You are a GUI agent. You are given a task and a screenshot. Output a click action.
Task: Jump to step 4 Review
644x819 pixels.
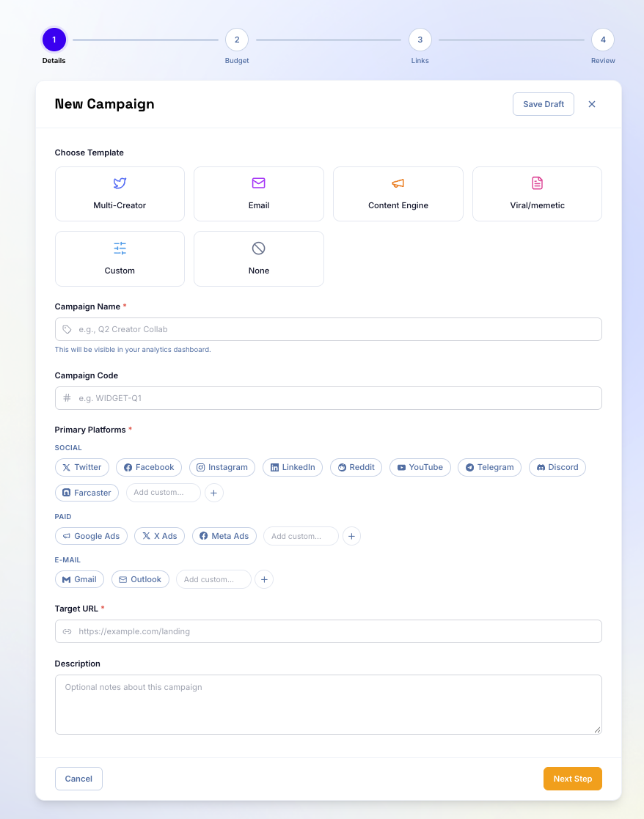click(603, 40)
